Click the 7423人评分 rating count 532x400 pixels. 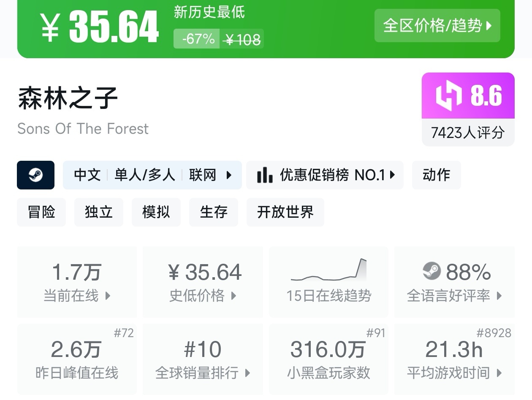pos(468,133)
